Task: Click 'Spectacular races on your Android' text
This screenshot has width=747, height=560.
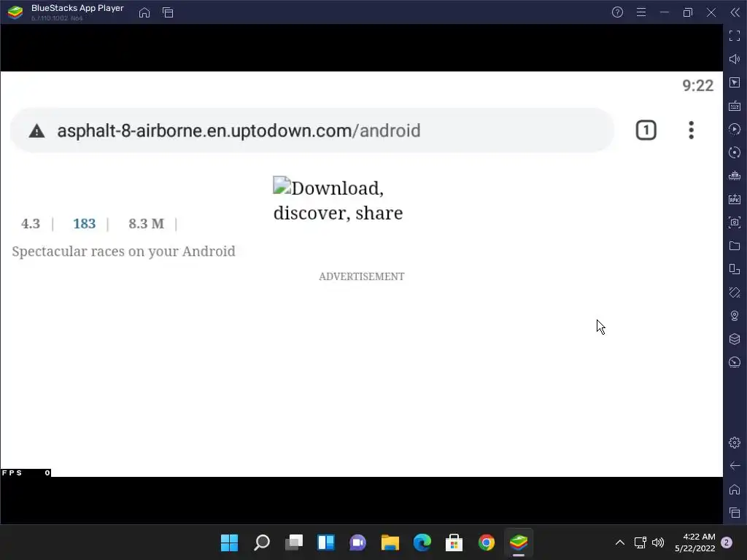Action: (x=123, y=252)
